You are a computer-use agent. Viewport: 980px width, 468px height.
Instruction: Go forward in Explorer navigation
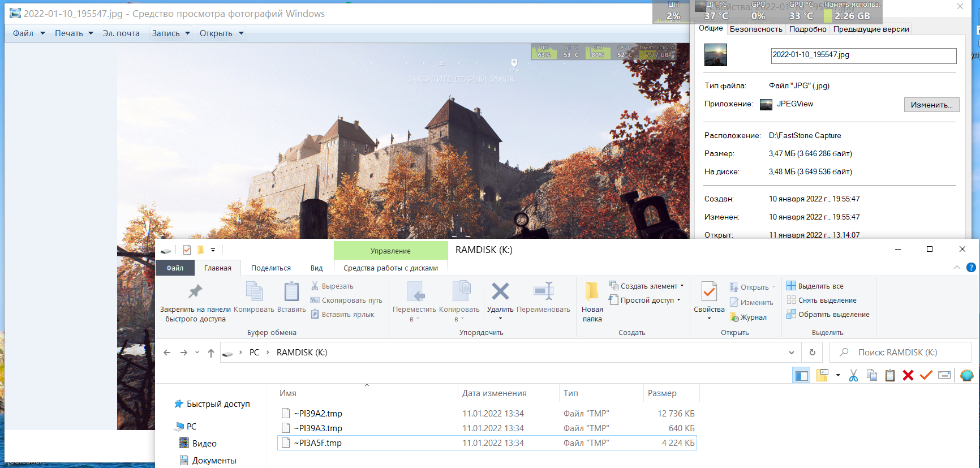click(x=184, y=353)
